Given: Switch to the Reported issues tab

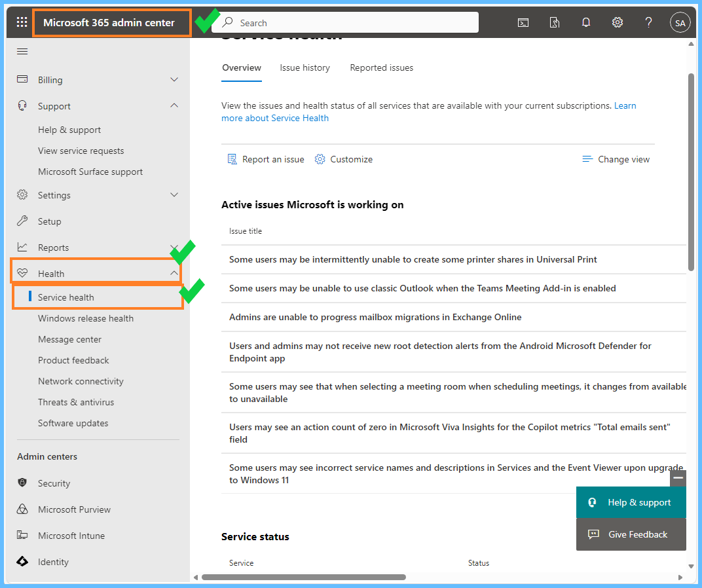Looking at the screenshot, I should pyautogui.click(x=381, y=68).
